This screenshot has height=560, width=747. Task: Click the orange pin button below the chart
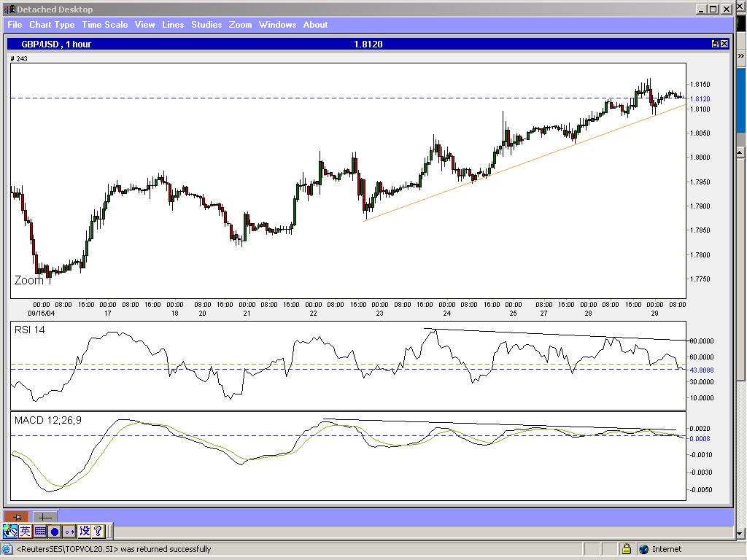16,517
